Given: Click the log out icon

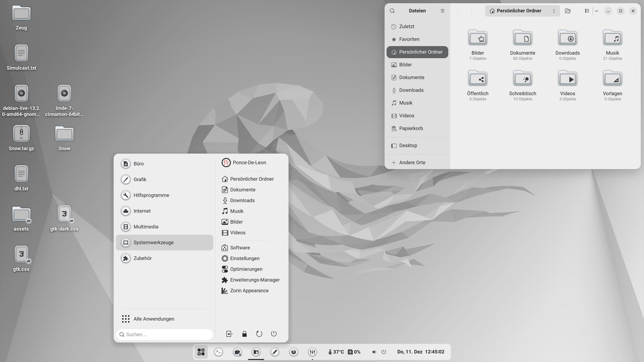Looking at the screenshot, I should (229, 334).
